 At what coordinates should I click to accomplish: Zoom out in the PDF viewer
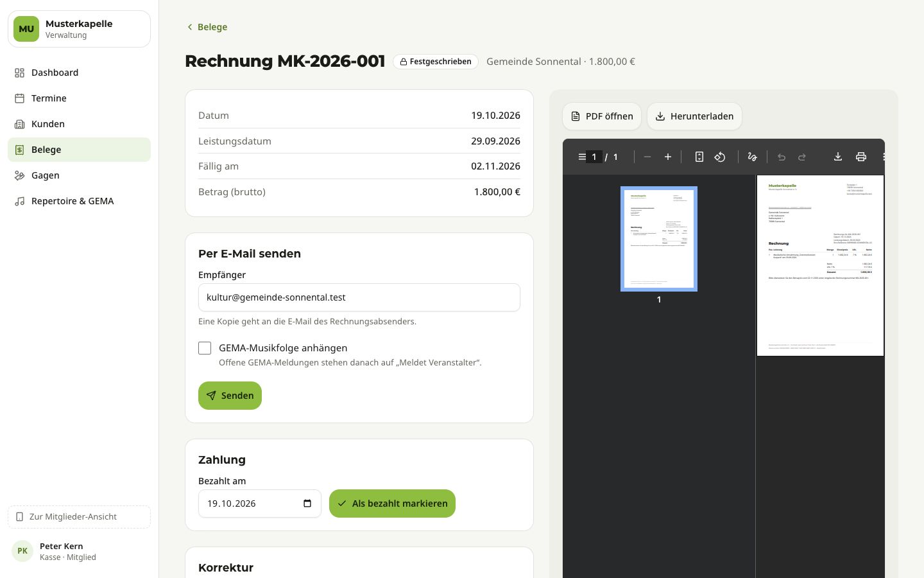pos(647,157)
